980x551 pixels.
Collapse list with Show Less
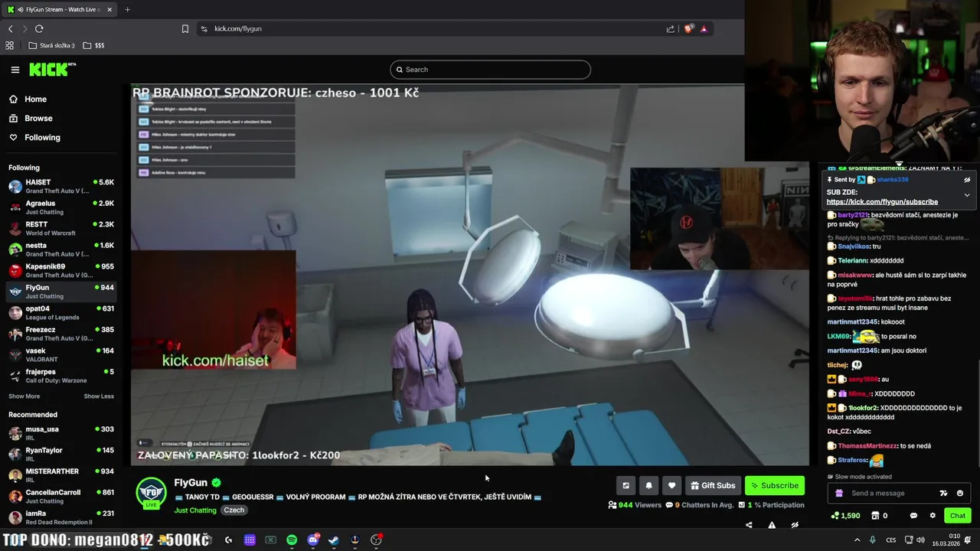[99, 396]
